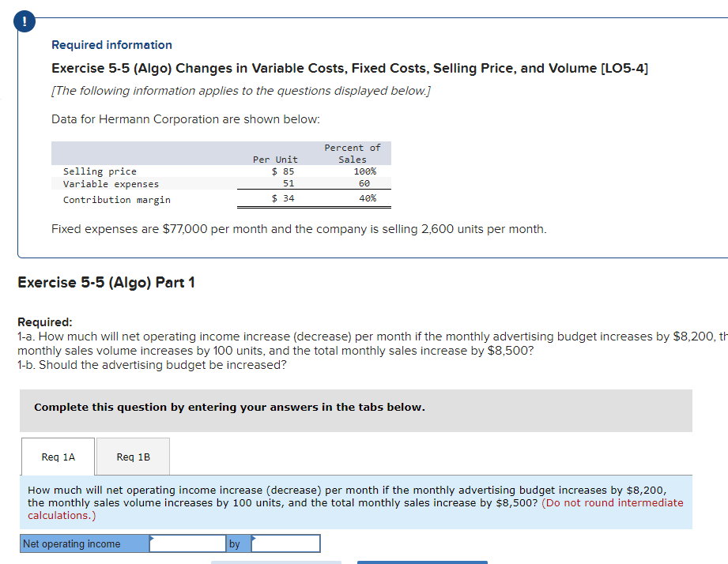The height and width of the screenshot is (564, 728).
Task: Open the increase or decrease dropdown after "by"
Action: [x=285, y=543]
